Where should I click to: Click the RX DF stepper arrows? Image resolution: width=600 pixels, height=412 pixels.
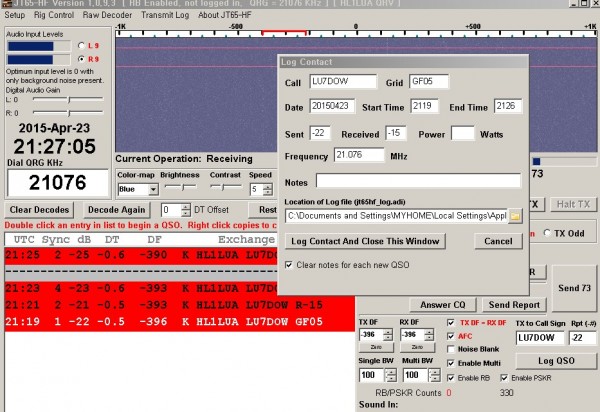tap(429, 335)
